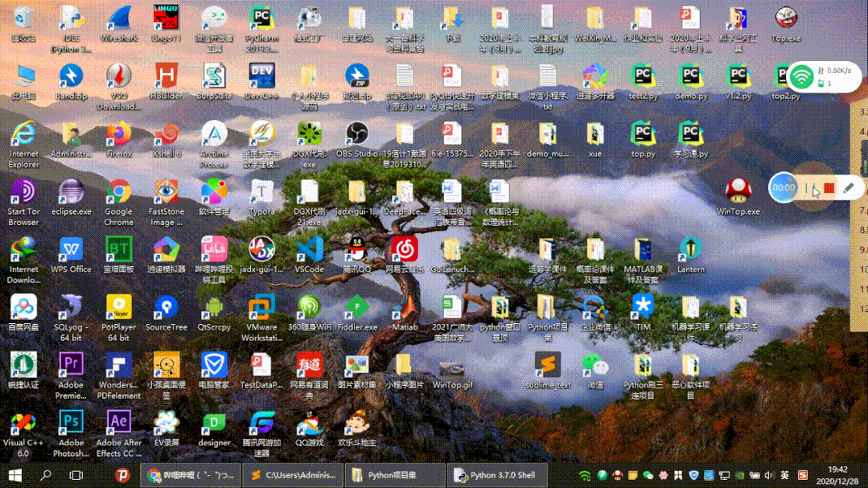Screen dimensions: 868x488
Task: Open Task View on the taskbar
Action: click(x=76, y=474)
